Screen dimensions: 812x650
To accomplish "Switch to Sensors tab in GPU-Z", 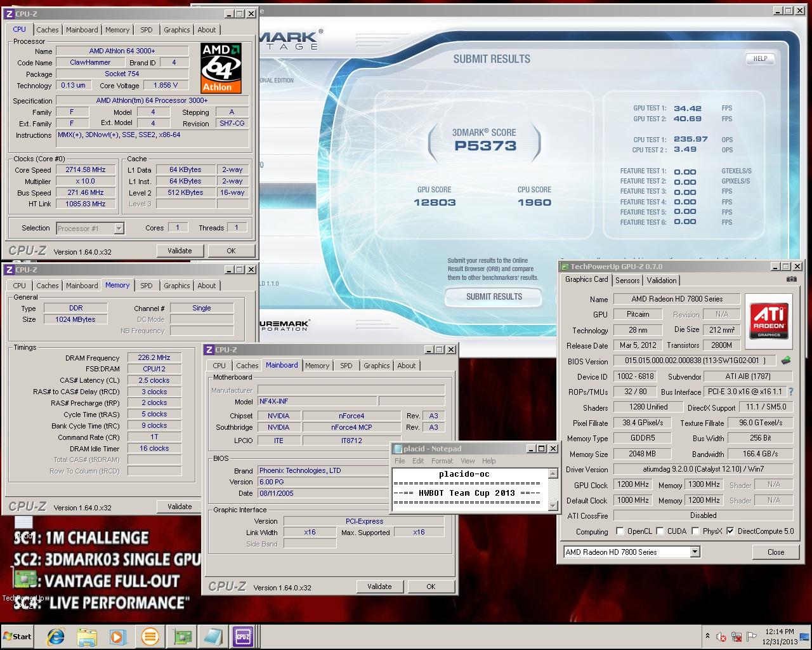I will coord(627,281).
